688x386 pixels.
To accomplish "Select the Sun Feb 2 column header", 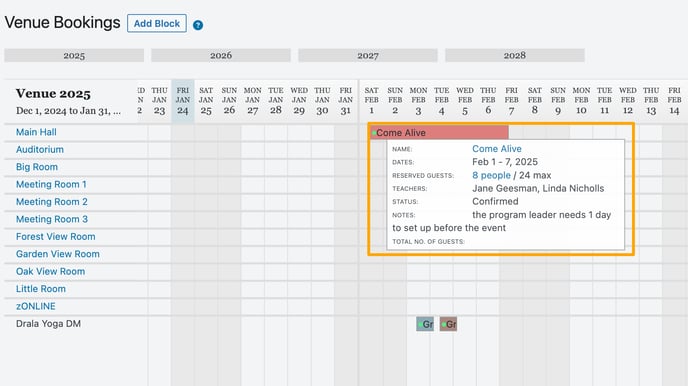I will 395,101.
